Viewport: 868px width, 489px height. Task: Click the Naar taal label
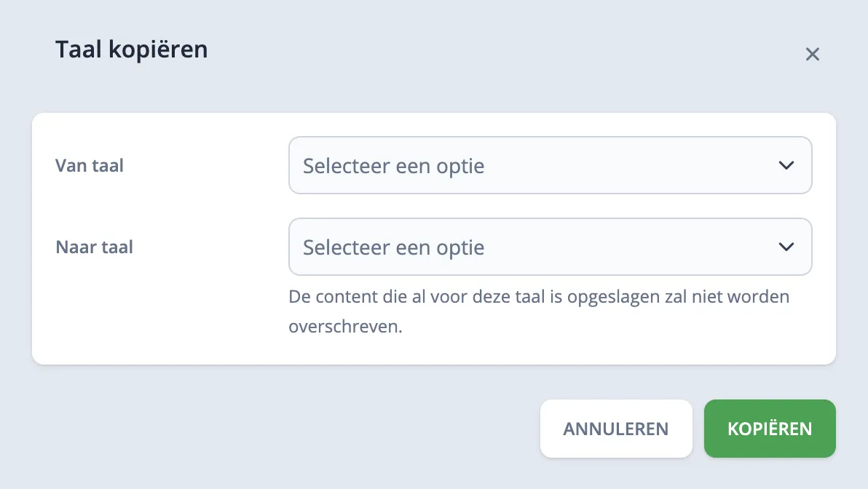tap(94, 247)
